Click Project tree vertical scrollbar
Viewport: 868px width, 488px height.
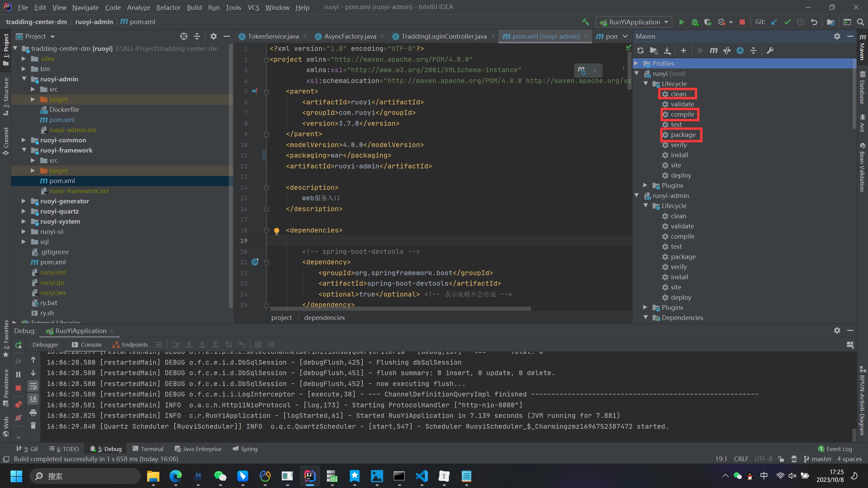click(231, 176)
